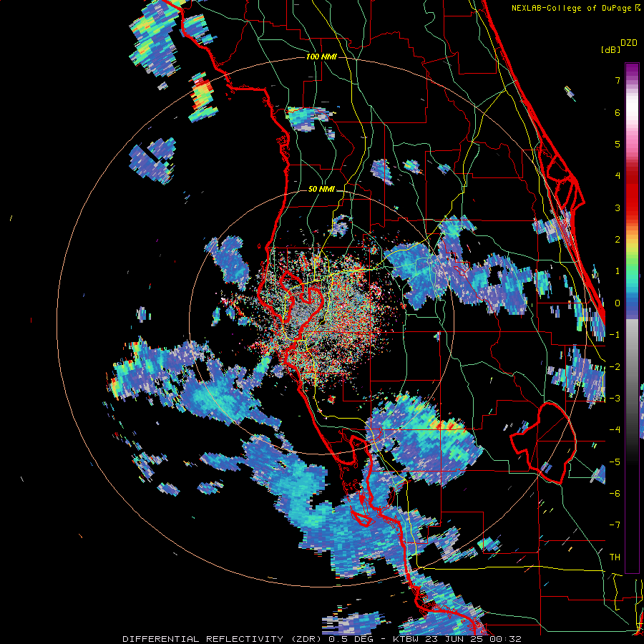This screenshot has height=644, width=644.
Task: Click the -7 value on color scale
Action: tap(615, 525)
